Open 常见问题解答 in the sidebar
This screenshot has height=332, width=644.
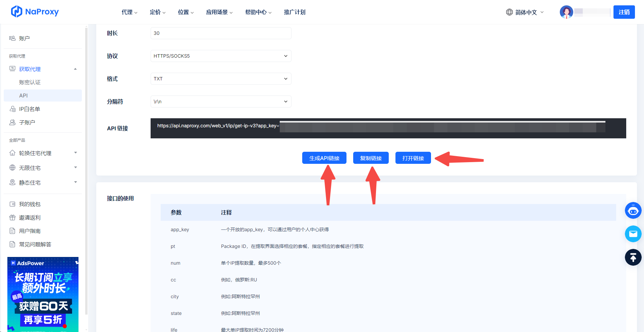pos(35,244)
